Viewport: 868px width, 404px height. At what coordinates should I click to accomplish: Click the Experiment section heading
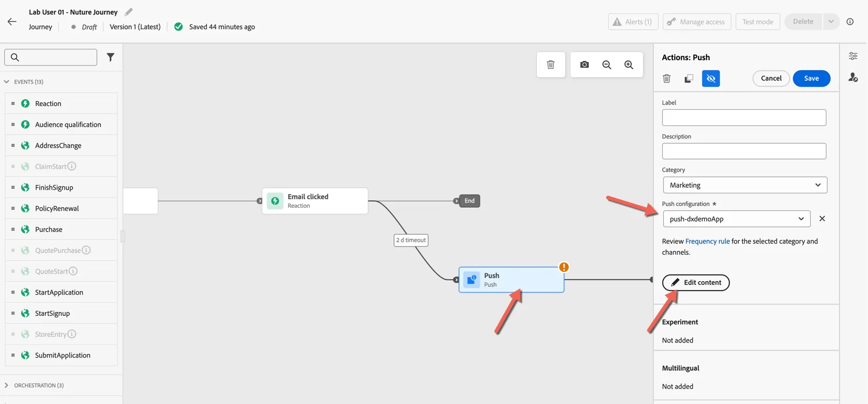point(680,322)
